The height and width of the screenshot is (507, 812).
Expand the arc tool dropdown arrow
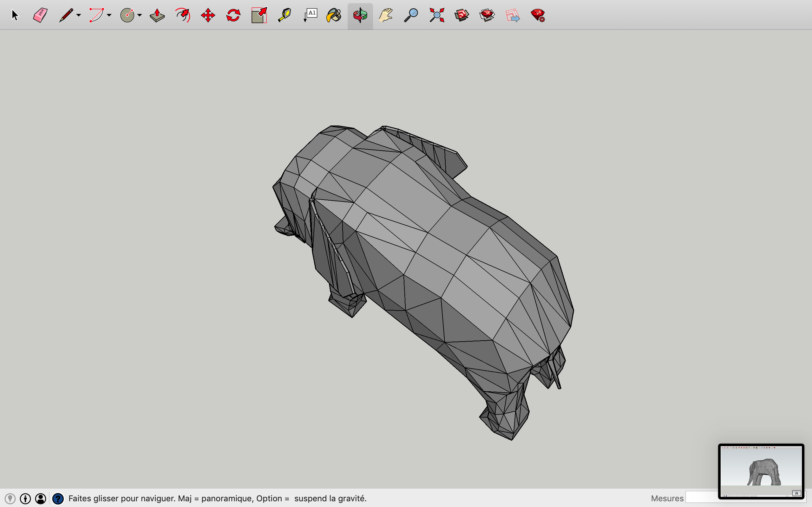(x=109, y=16)
